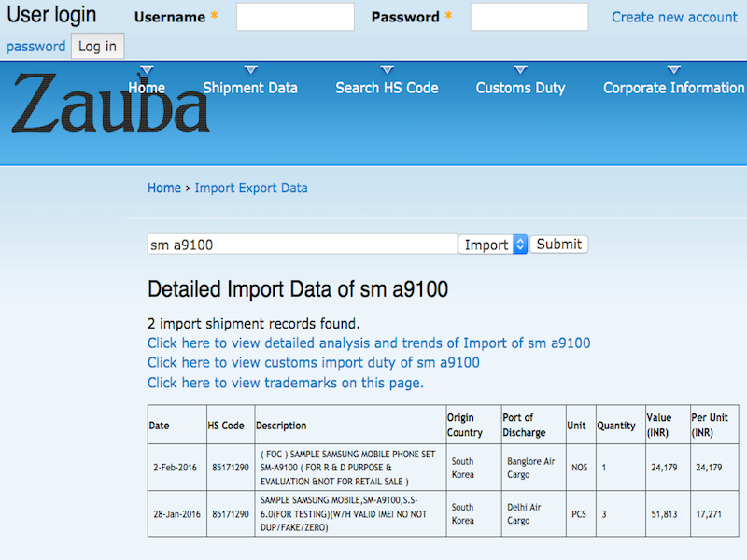This screenshot has width=747, height=560.
Task: Click the Detailed Import Data heading
Action: [x=298, y=289]
